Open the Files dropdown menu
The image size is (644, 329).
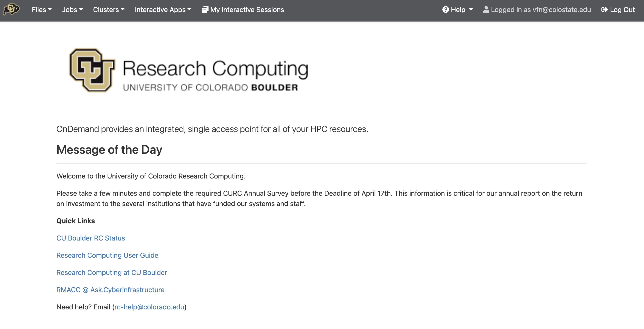[42, 9]
